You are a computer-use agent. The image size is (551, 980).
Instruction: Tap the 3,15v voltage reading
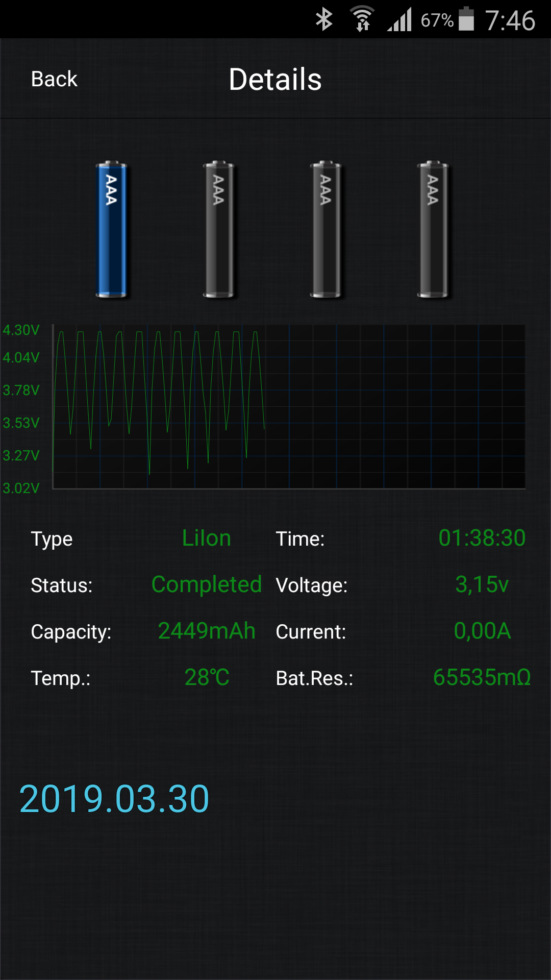click(482, 584)
